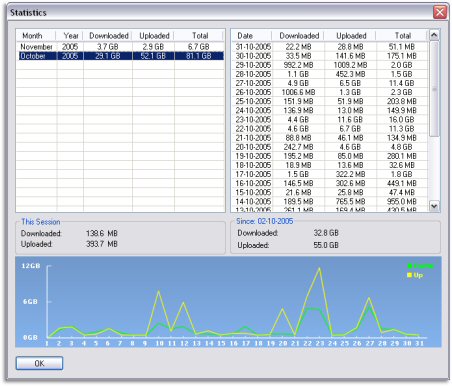This screenshot has width=452, height=386.
Task: Click day 10 label on chart axis
Action: [159, 343]
